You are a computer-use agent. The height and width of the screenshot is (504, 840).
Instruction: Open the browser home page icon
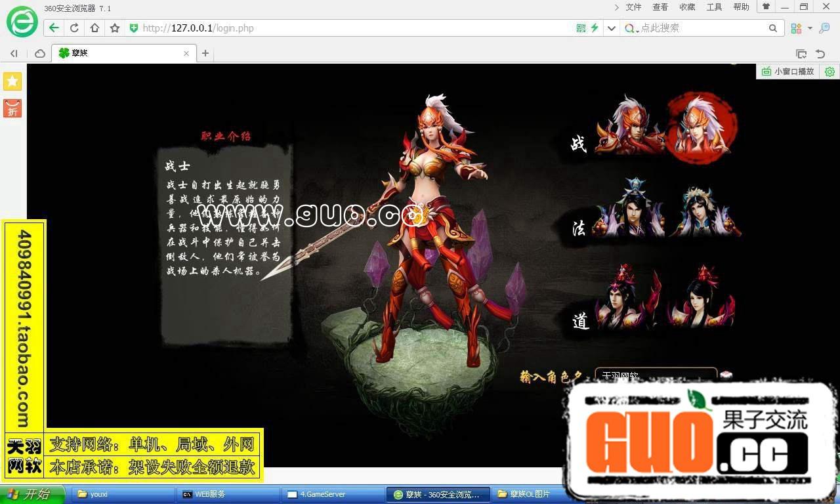coord(94,28)
